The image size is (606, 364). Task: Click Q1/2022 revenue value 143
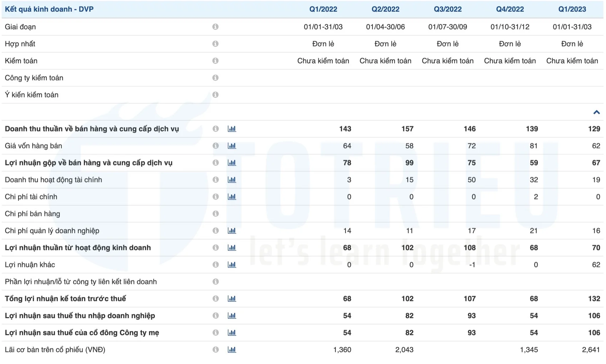pyautogui.click(x=345, y=129)
